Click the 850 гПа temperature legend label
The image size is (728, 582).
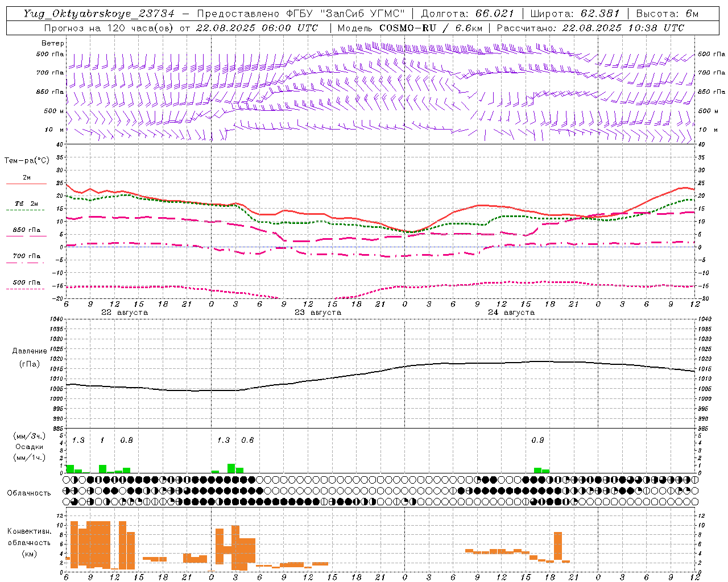pyautogui.click(x=27, y=230)
